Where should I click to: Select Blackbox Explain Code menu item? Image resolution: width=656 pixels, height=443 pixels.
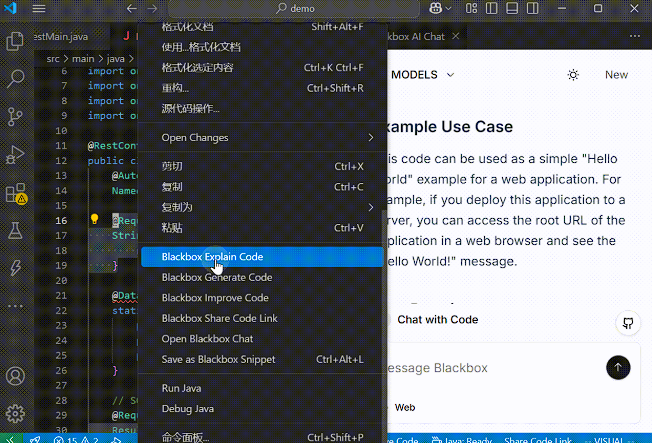[x=212, y=257]
